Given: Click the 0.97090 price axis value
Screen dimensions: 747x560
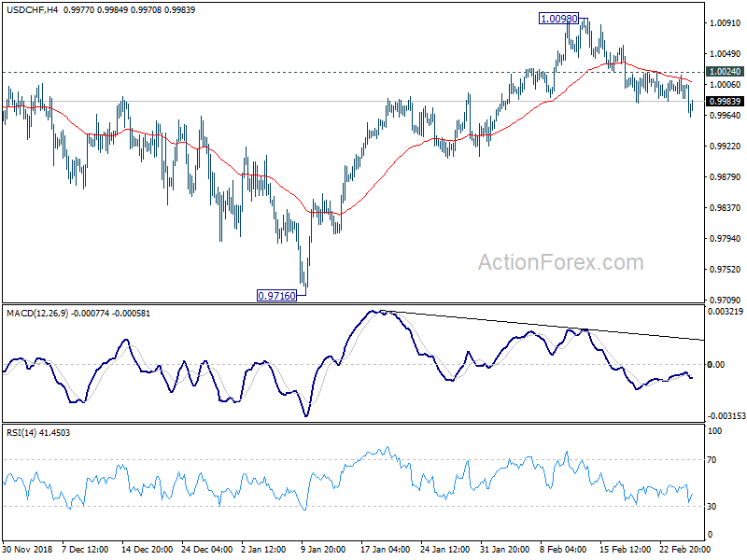Looking at the screenshot, I should [x=726, y=300].
